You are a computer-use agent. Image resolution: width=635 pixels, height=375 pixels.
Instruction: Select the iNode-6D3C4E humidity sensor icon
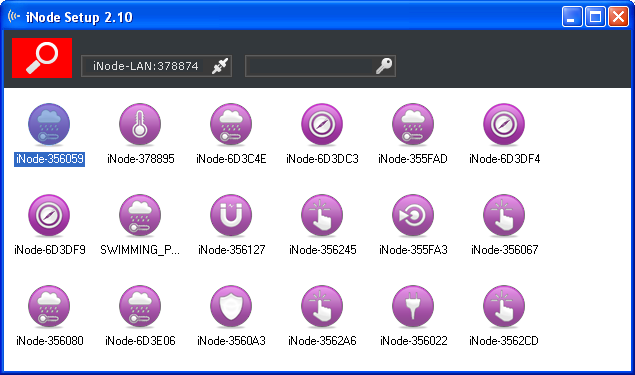[x=231, y=125]
